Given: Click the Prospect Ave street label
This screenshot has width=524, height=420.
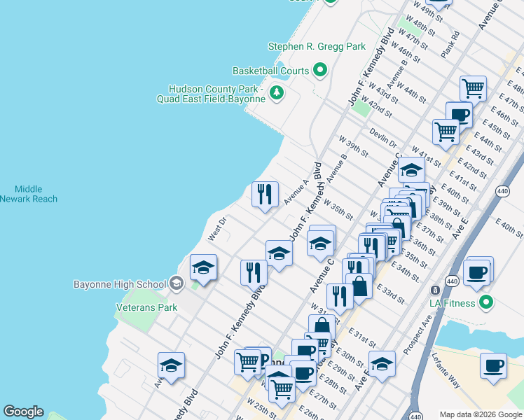Looking at the screenshot, I should point(418,335).
